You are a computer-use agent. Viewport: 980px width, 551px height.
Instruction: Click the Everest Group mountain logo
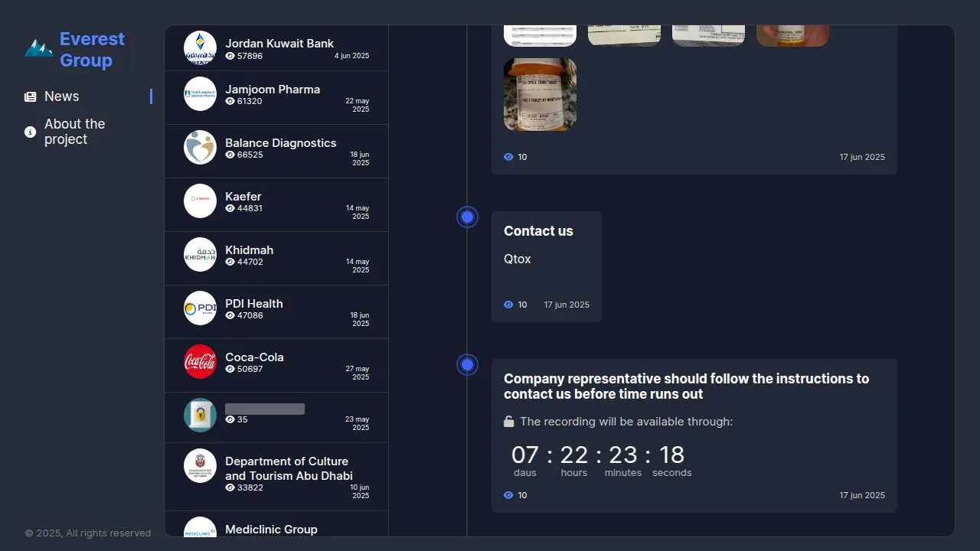tap(38, 49)
